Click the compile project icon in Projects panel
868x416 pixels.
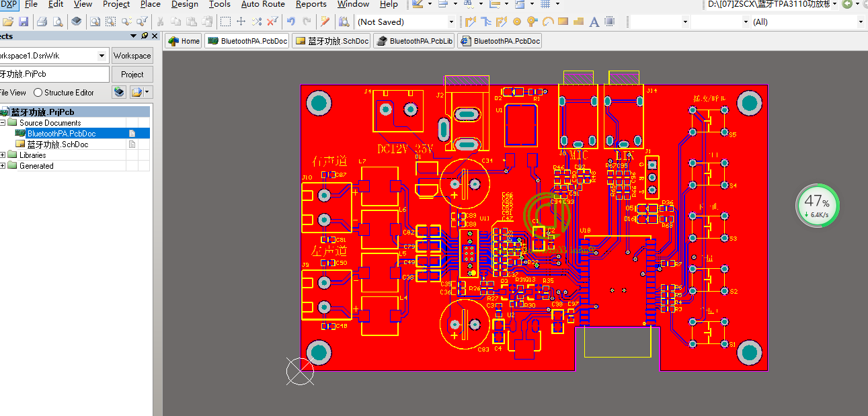point(120,92)
